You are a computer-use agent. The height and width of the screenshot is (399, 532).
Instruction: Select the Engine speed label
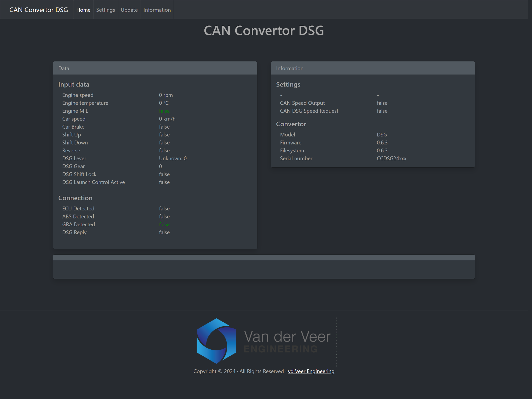78,95
